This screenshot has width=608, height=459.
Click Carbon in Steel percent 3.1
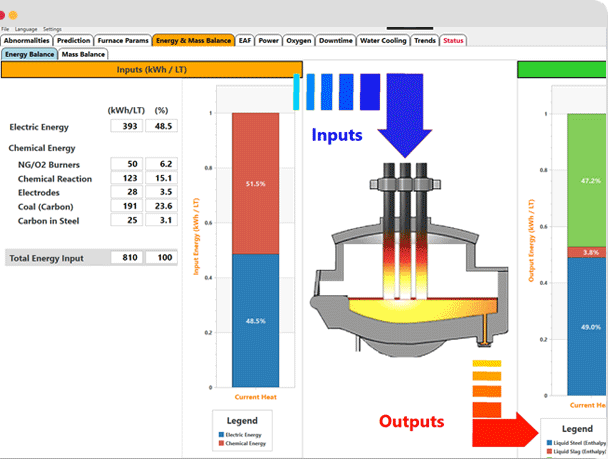162,220
